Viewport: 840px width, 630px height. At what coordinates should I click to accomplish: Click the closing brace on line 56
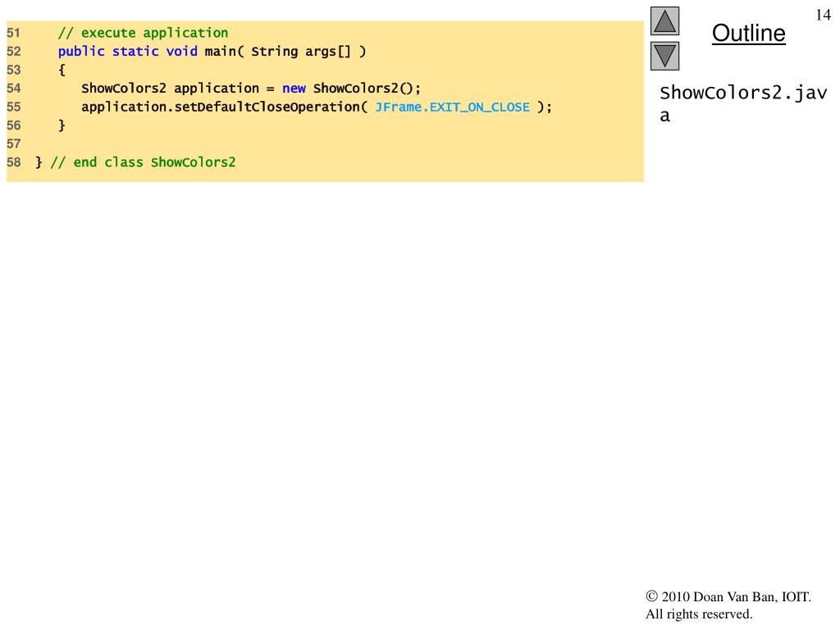62,126
